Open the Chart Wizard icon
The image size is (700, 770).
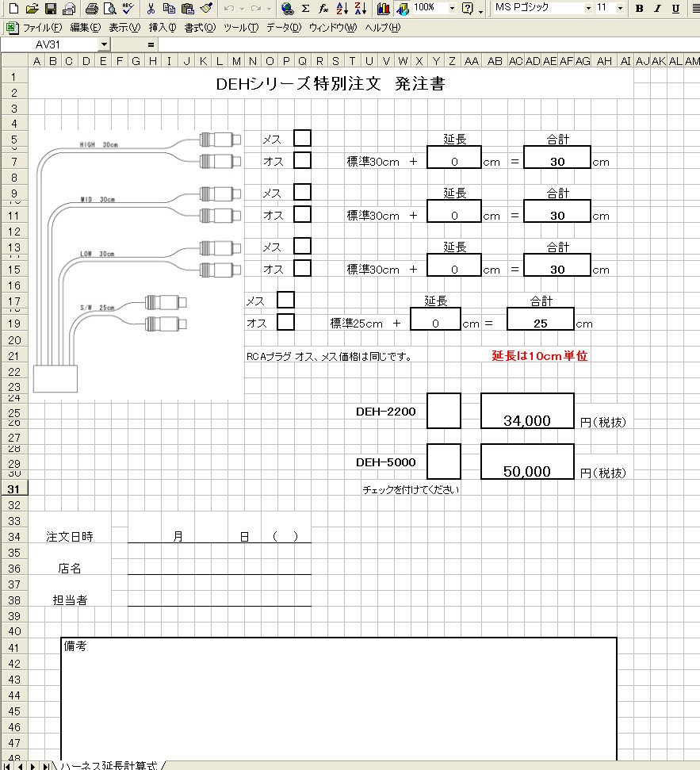(384, 8)
